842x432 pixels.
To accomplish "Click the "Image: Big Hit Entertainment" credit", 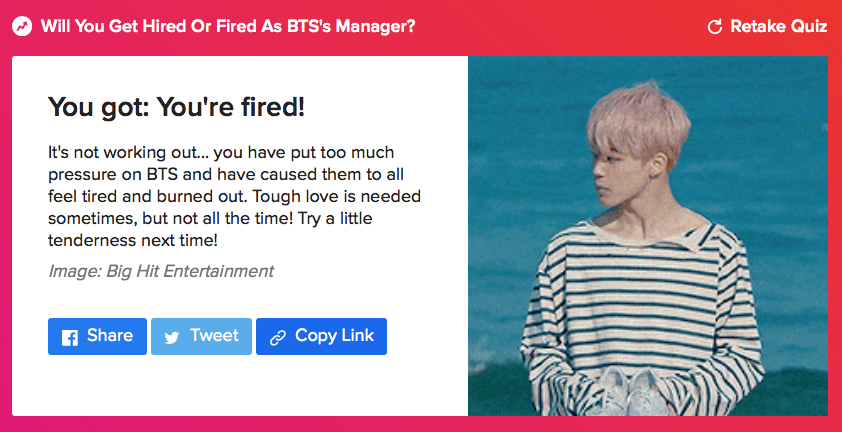I will (x=161, y=271).
